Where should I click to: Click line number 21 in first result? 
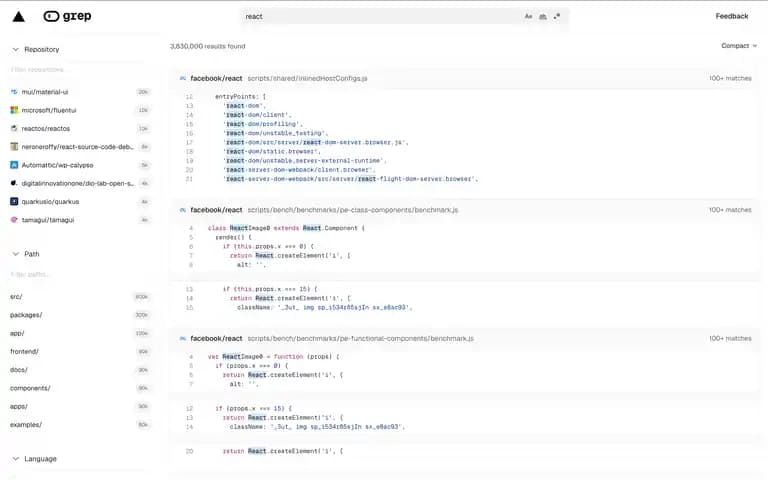(189, 179)
